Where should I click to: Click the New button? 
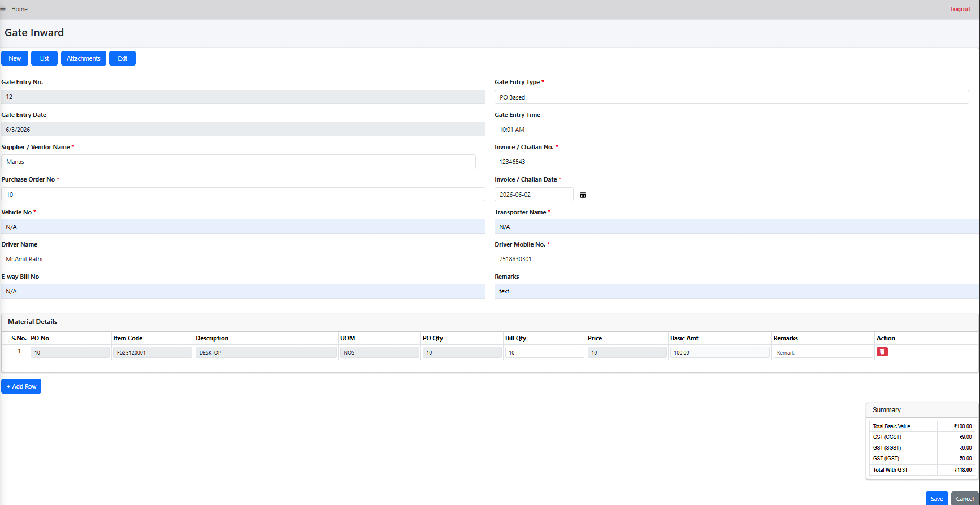(x=15, y=58)
